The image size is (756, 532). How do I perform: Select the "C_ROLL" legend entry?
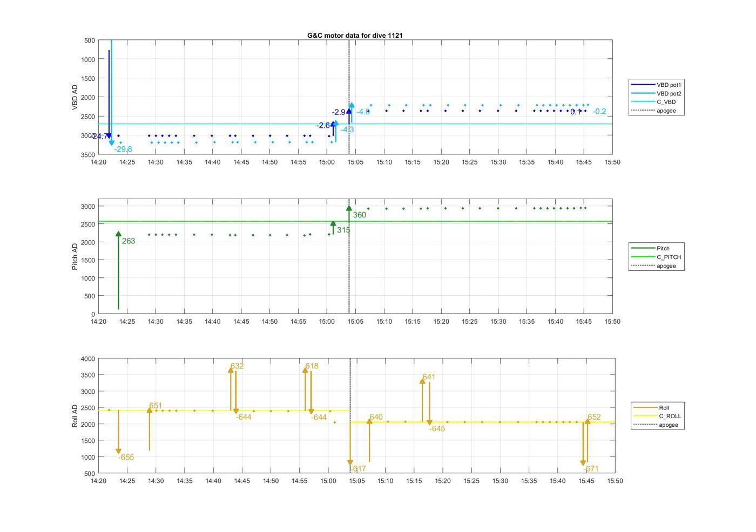click(658, 416)
